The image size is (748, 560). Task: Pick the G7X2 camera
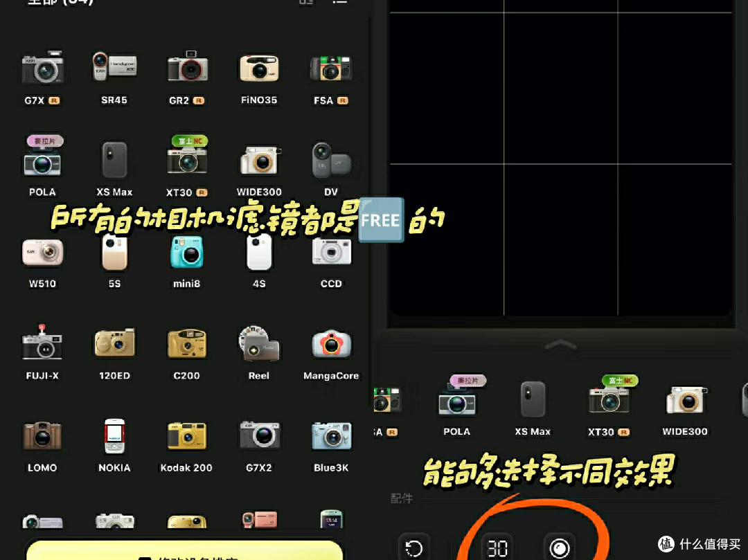[x=258, y=445]
